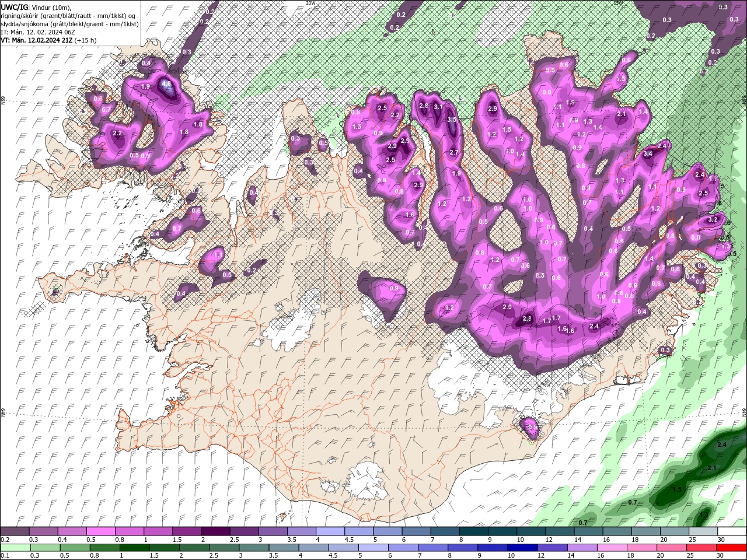
Task: Click the bright red rain swatch right of 30
Action: pyautogui.click(x=731, y=547)
